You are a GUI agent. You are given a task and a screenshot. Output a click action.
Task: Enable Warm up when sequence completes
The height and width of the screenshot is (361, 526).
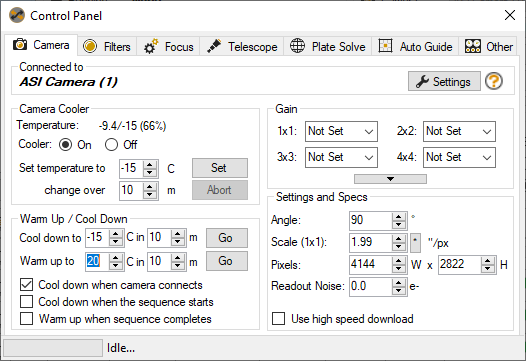point(27,318)
